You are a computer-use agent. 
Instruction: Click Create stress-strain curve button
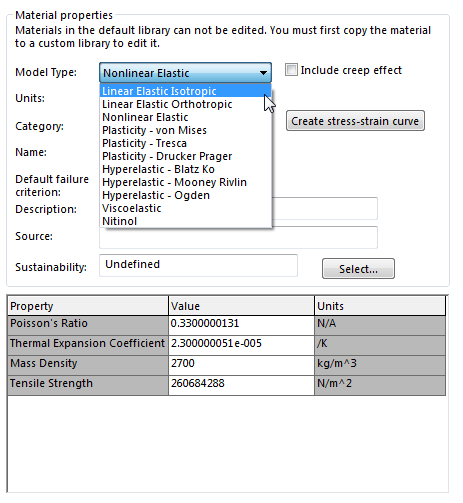(x=355, y=121)
